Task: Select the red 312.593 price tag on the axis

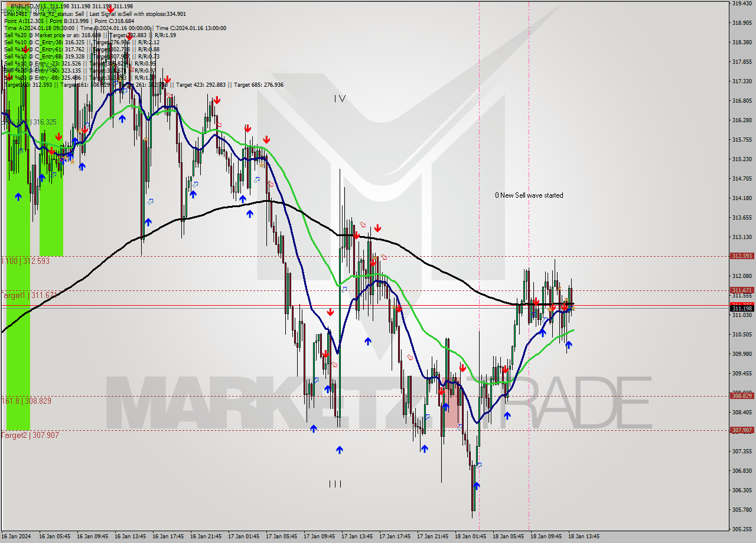Action: tap(741, 256)
